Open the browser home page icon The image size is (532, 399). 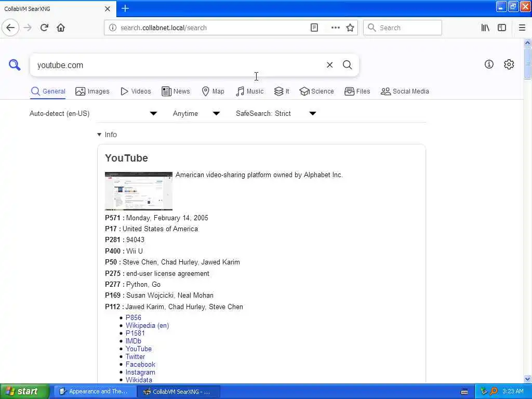coord(61,28)
